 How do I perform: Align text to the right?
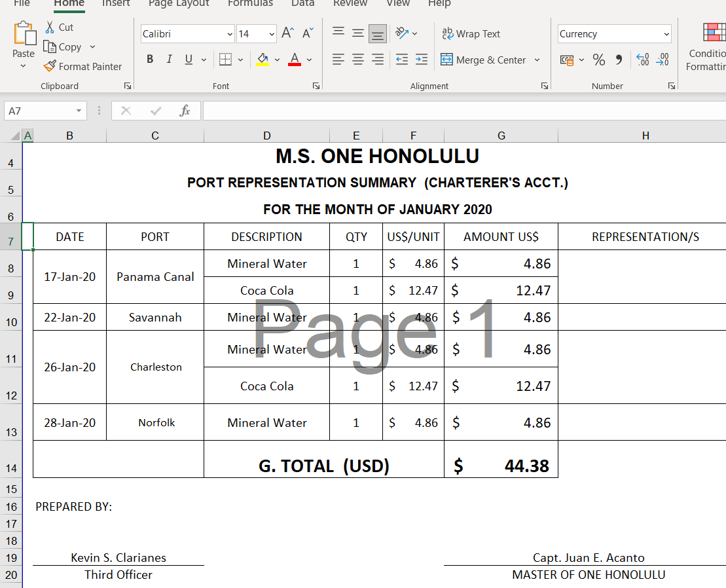(378, 60)
